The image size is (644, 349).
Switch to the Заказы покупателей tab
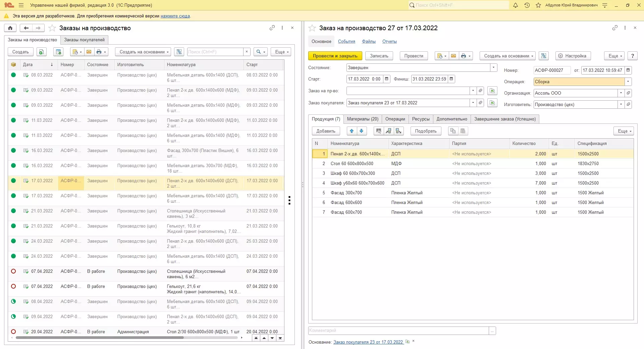[x=84, y=40]
